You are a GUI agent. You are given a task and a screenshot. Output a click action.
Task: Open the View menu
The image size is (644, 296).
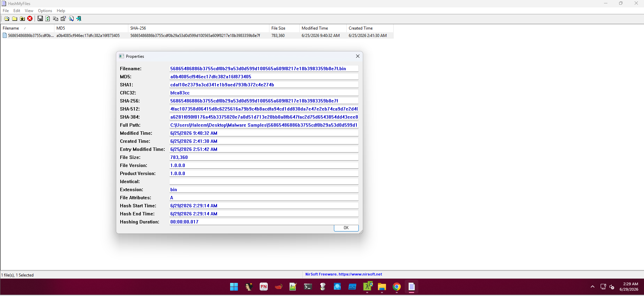point(29,11)
